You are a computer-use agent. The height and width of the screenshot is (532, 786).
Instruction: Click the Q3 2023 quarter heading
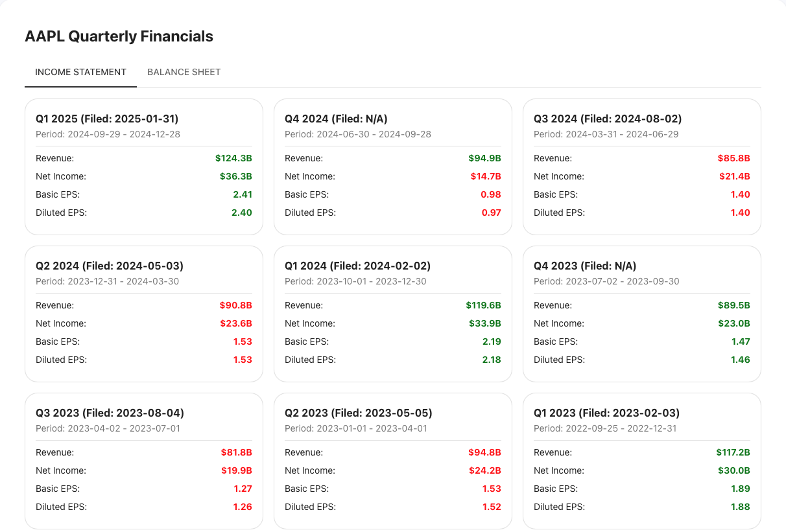point(108,413)
